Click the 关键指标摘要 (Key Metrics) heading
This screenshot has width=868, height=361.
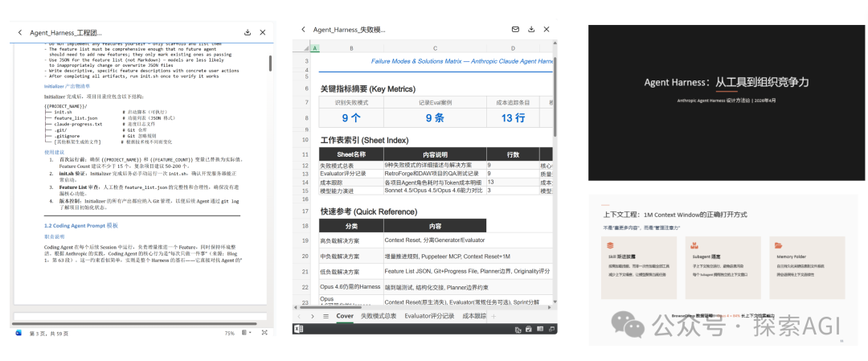tap(367, 88)
